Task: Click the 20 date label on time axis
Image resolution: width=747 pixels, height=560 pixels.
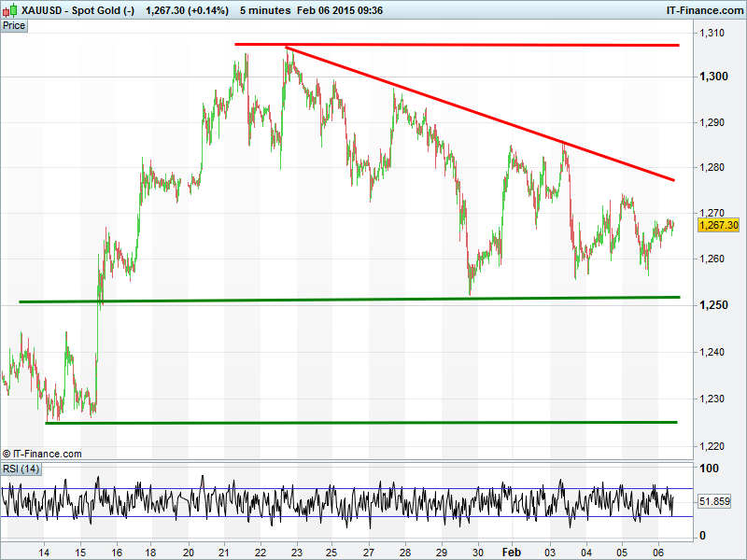Action: coord(189,553)
